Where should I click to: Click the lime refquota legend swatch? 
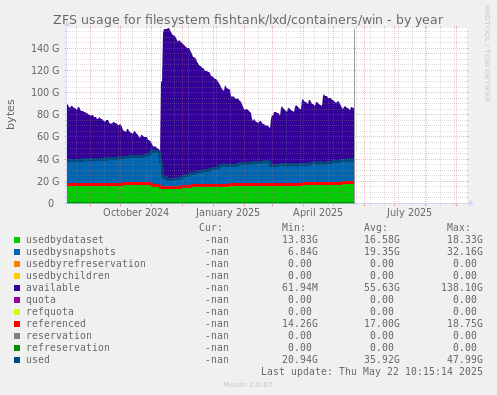17,312
